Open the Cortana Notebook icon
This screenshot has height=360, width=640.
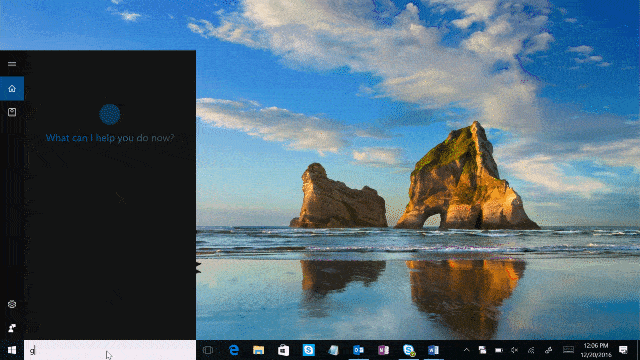tap(12, 112)
